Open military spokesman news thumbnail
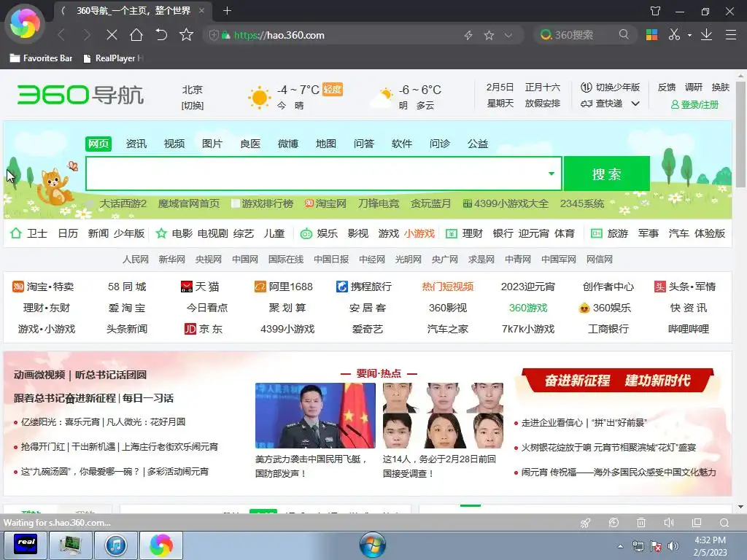This screenshot has width=747, height=560. point(315,415)
